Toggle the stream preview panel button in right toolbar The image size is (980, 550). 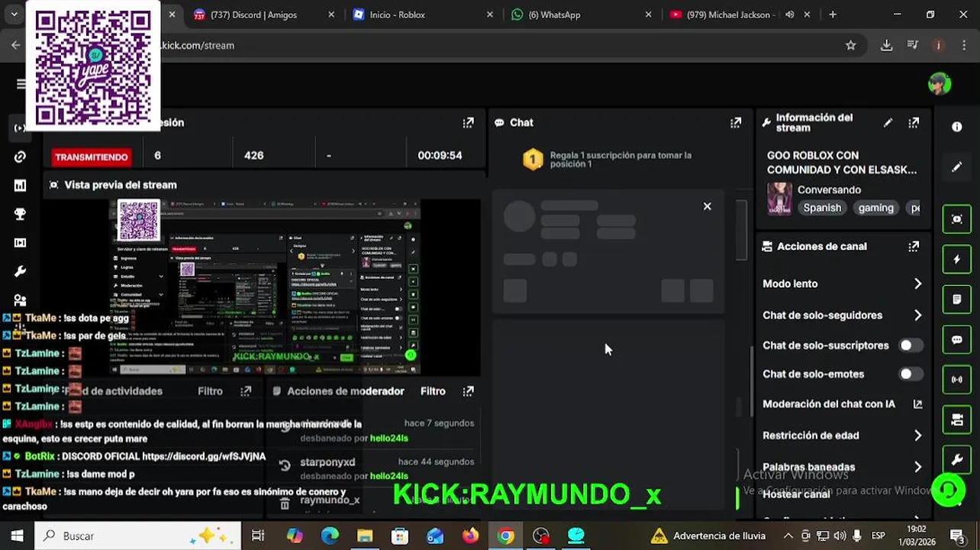tap(957, 219)
